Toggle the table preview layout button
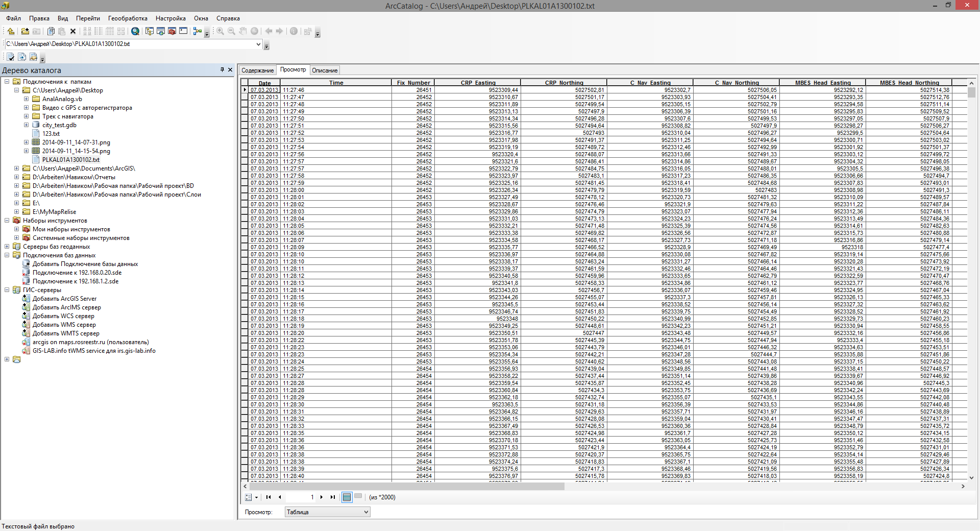 pyautogui.click(x=347, y=497)
